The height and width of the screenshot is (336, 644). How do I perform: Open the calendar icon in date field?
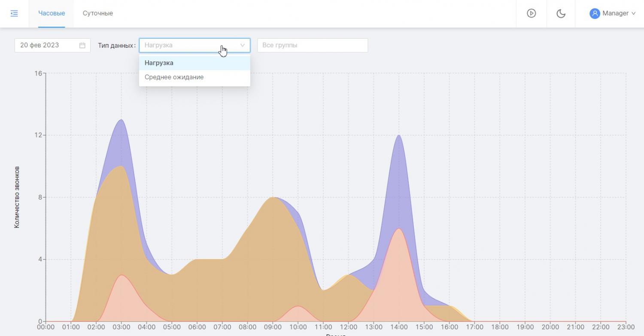click(82, 45)
